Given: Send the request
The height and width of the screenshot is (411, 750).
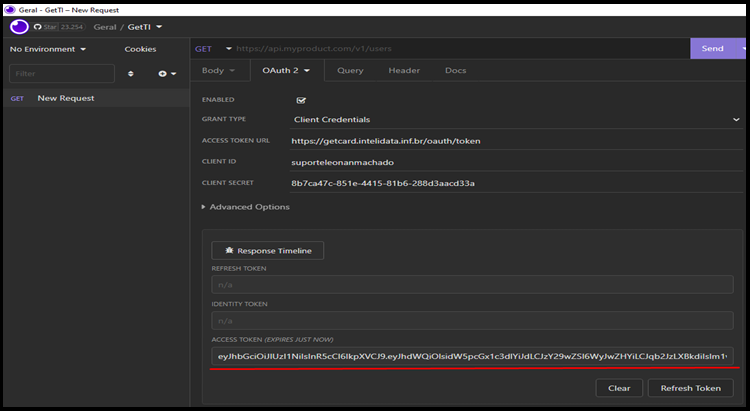Looking at the screenshot, I should (x=712, y=48).
